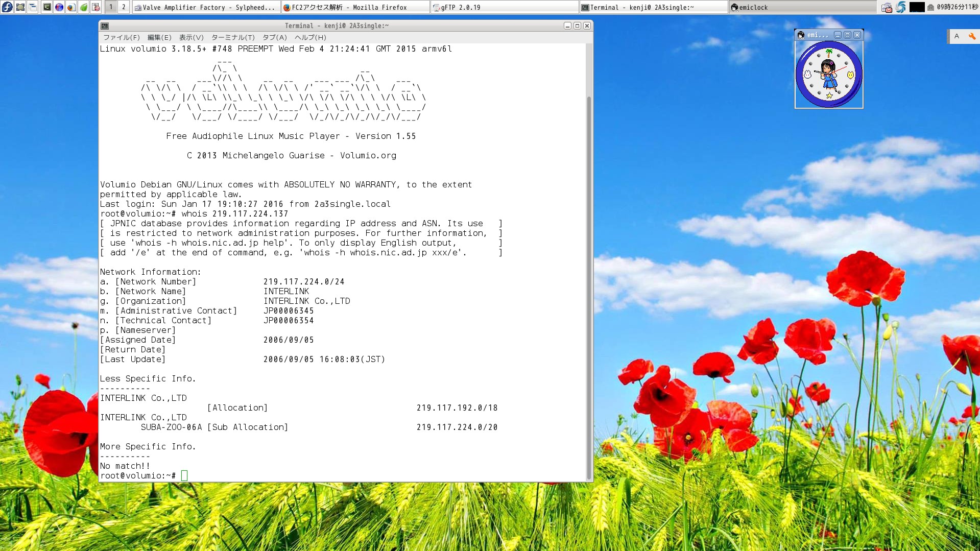This screenshot has width=980, height=551.
Task: Switch to Valve Amplifier Factory Sylpheed window
Action: click(206, 7)
